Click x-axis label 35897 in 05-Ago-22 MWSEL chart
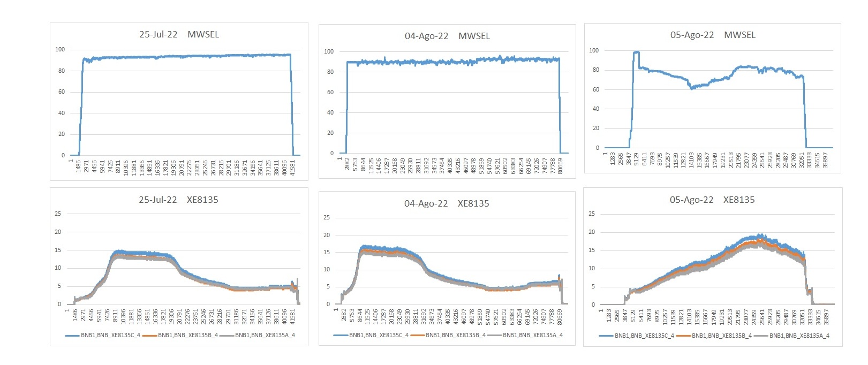Screen dimensions: 868x365 [826, 159]
